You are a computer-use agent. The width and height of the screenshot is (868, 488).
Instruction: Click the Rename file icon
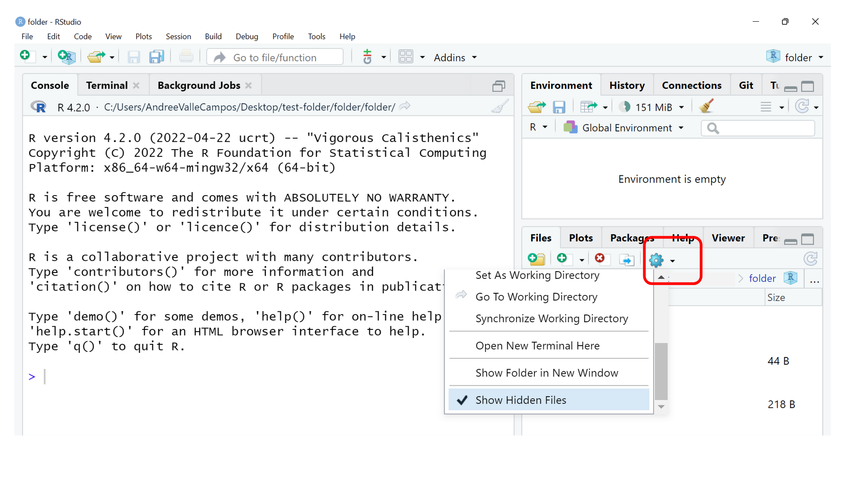(x=627, y=260)
